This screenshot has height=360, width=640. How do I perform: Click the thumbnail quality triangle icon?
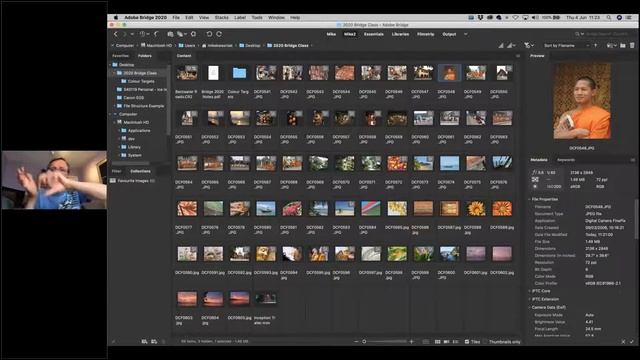[501, 46]
